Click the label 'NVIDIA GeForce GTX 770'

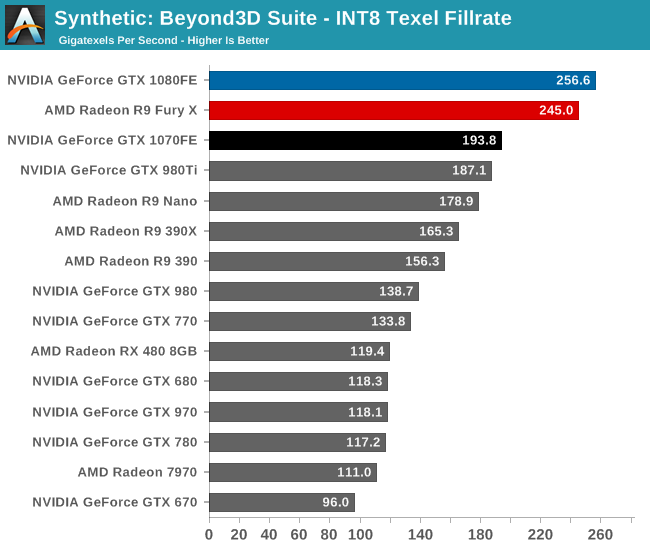pyautogui.click(x=115, y=321)
